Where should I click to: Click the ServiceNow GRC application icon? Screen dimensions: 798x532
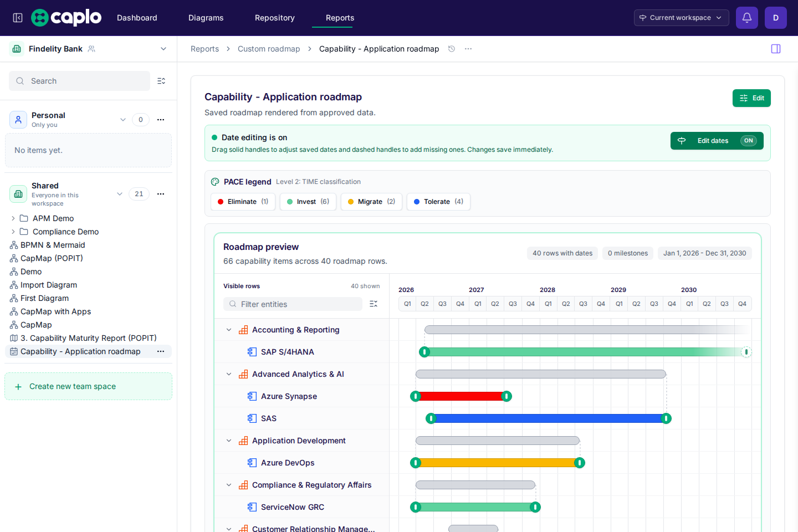coord(252,507)
